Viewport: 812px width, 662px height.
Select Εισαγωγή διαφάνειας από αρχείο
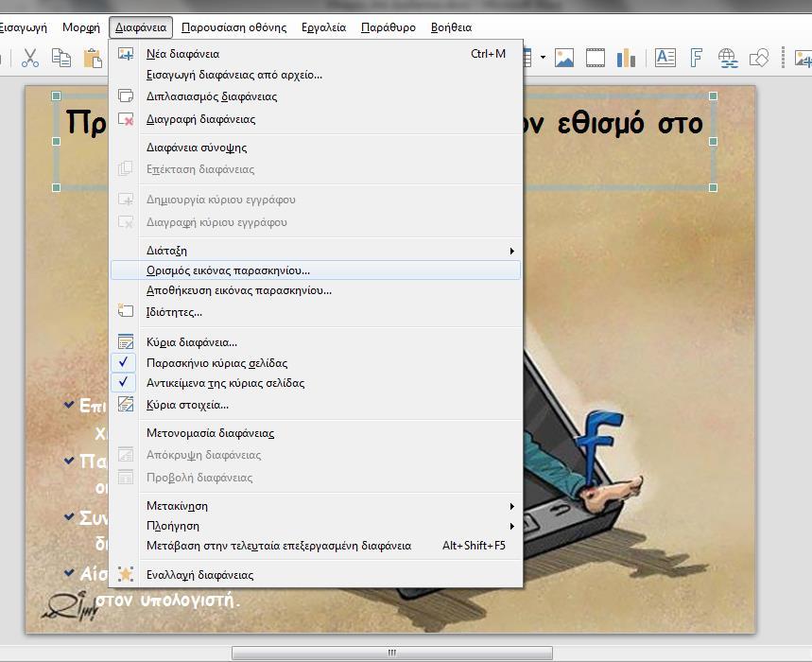[316, 75]
